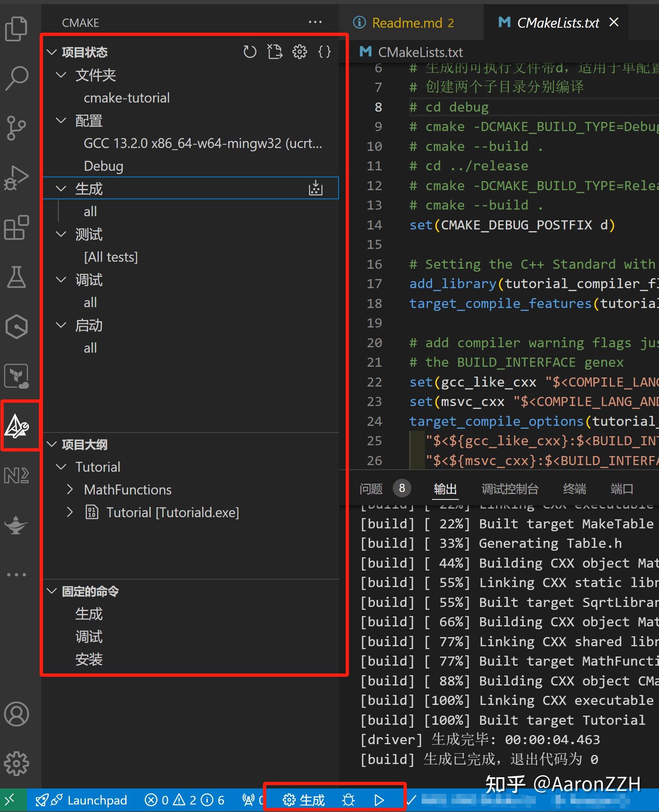The image size is (659, 812).
Task: Switch to the 调试控制台 panel tab
Action: pyautogui.click(x=510, y=489)
